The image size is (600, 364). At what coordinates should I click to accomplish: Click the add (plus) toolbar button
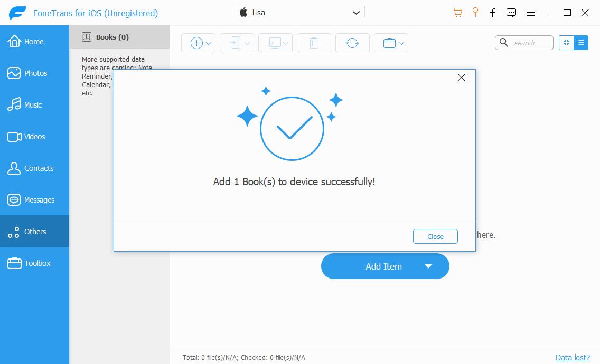(x=196, y=43)
